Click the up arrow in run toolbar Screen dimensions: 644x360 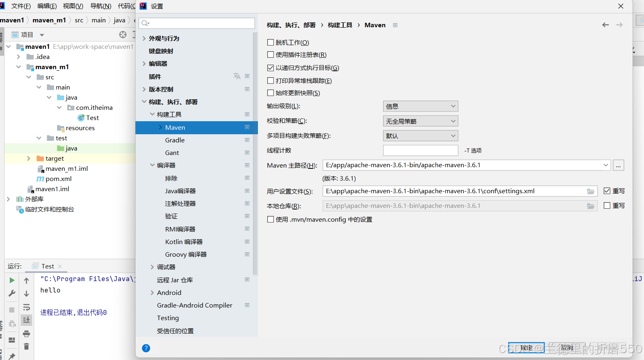tap(26, 280)
